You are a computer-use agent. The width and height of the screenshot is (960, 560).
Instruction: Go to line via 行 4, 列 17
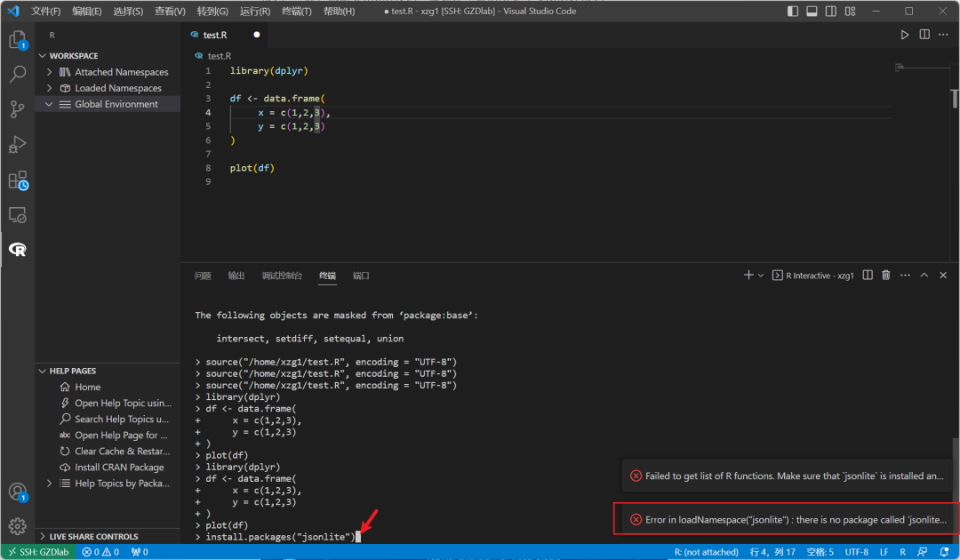coord(772,552)
